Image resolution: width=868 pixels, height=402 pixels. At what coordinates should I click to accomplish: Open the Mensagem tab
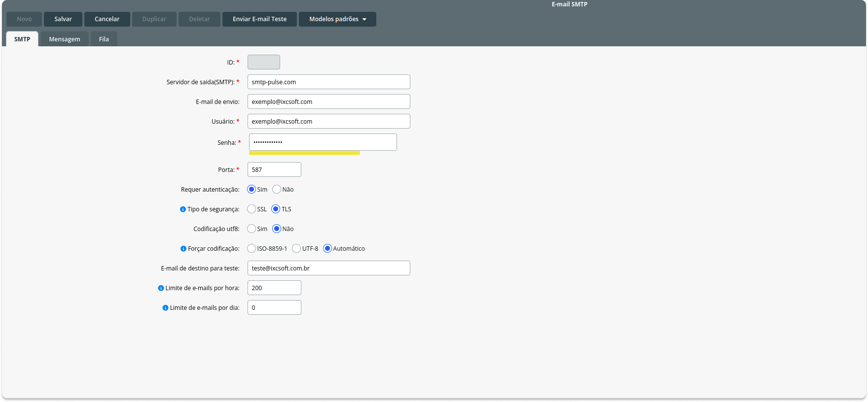coord(65,39)
